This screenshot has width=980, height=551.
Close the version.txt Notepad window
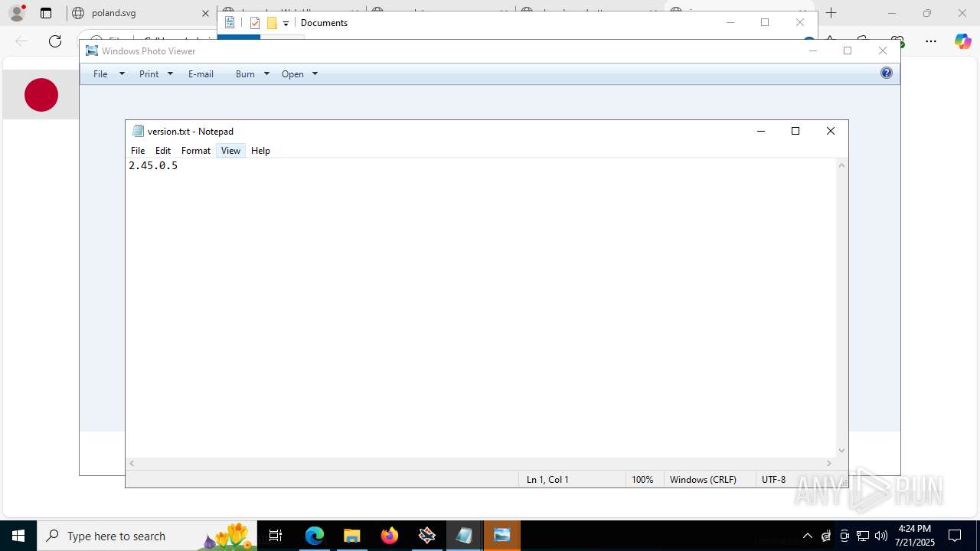pos(831,131)
